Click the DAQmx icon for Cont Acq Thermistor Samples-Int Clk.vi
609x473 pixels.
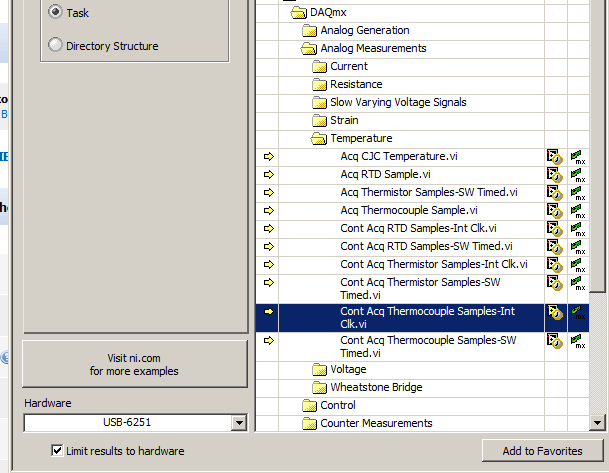[x=578, y=265]
